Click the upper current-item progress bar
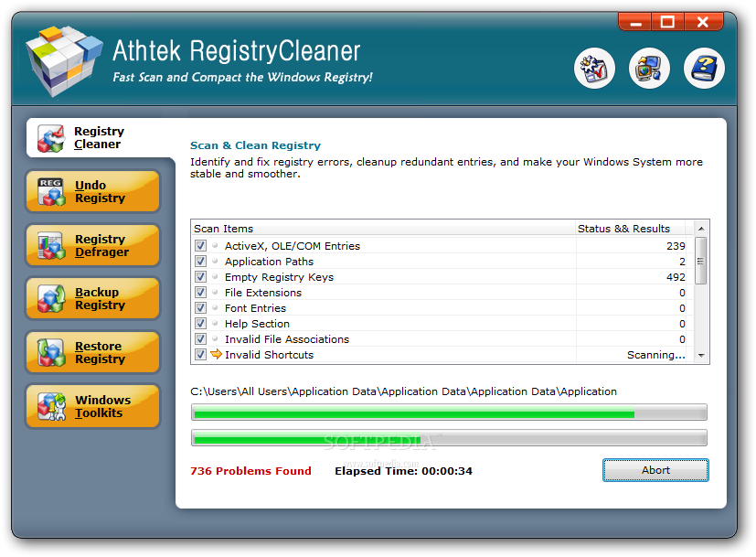This screenshot has width=756, height=557. pos(449,412)
